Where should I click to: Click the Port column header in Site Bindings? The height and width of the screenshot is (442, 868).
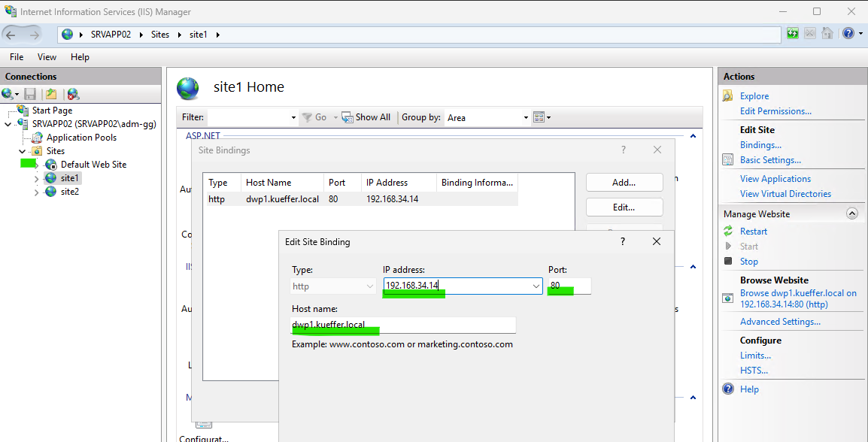click(343, 183)
